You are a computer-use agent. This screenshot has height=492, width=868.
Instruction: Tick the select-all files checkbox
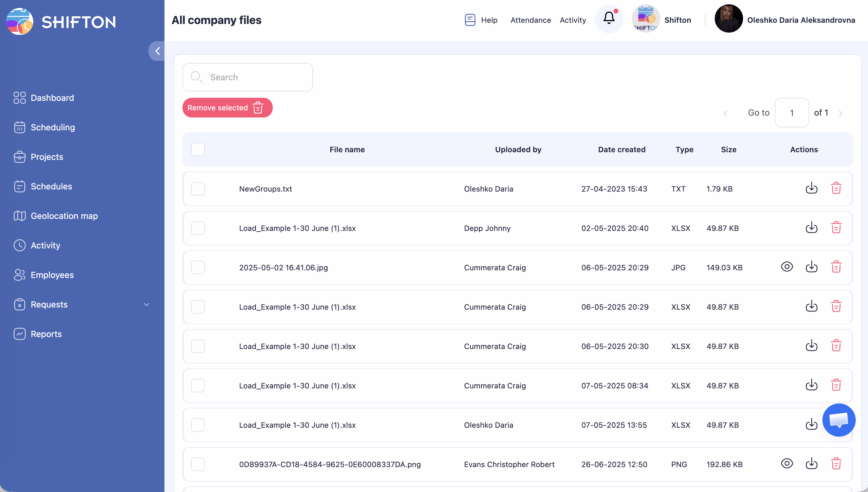click(198, 149)
